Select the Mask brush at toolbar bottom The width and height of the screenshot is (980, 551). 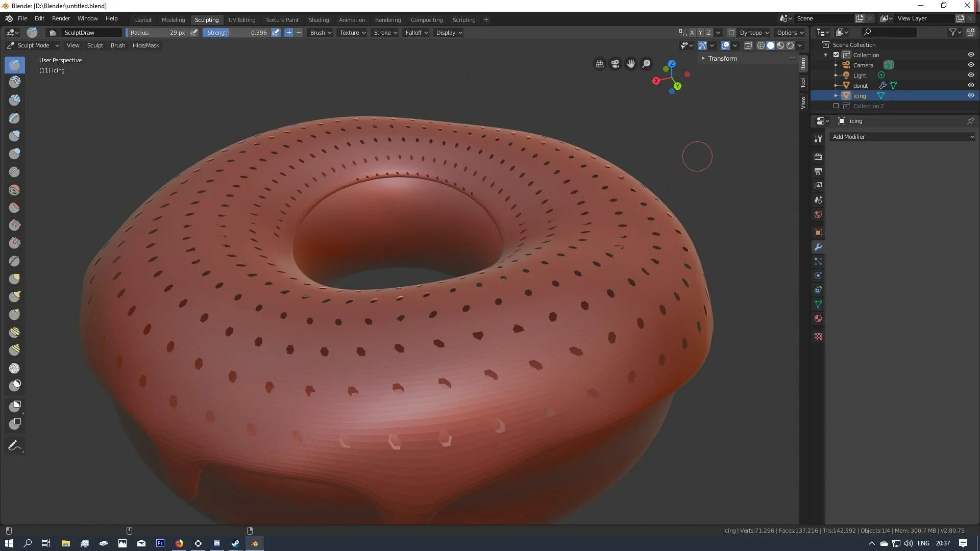tap(14, 385)
